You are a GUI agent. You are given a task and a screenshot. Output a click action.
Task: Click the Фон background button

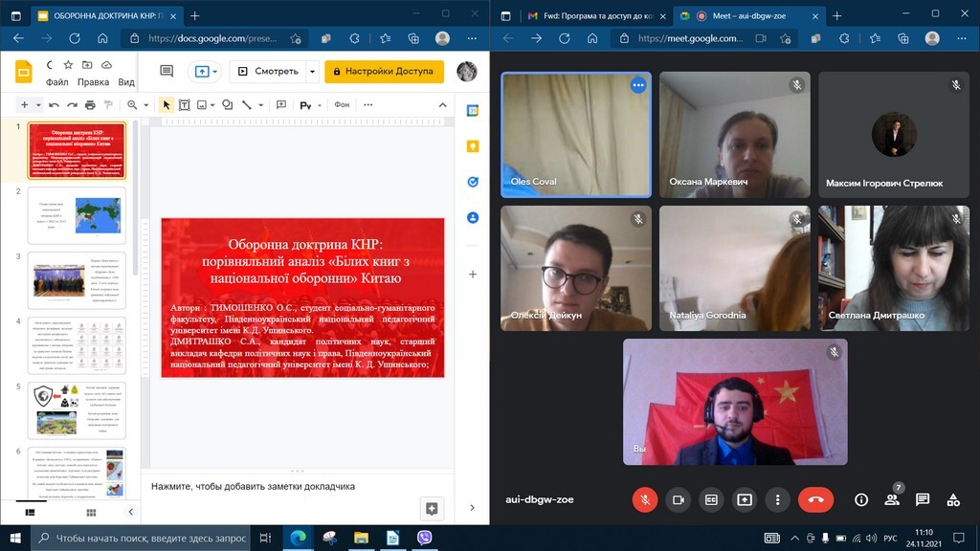click(342, 105)
